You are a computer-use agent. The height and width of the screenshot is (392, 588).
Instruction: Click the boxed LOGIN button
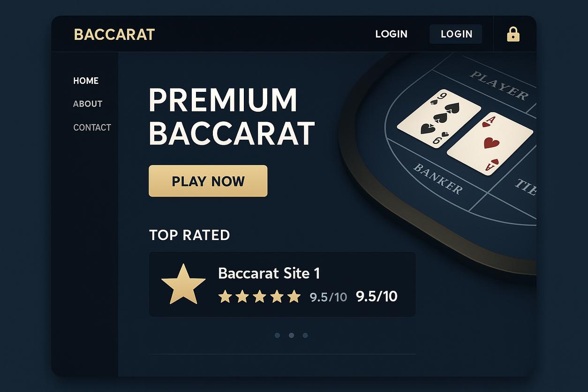456,34
